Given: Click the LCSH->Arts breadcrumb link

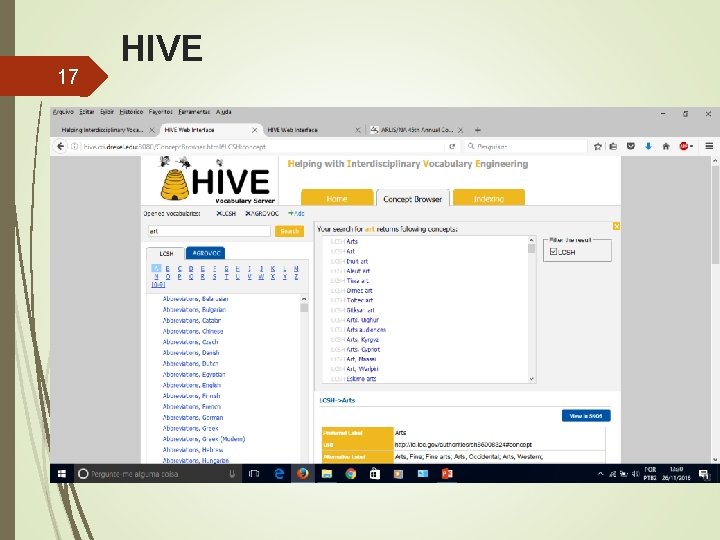Looking at the screenshot, I should click(337, 400).
